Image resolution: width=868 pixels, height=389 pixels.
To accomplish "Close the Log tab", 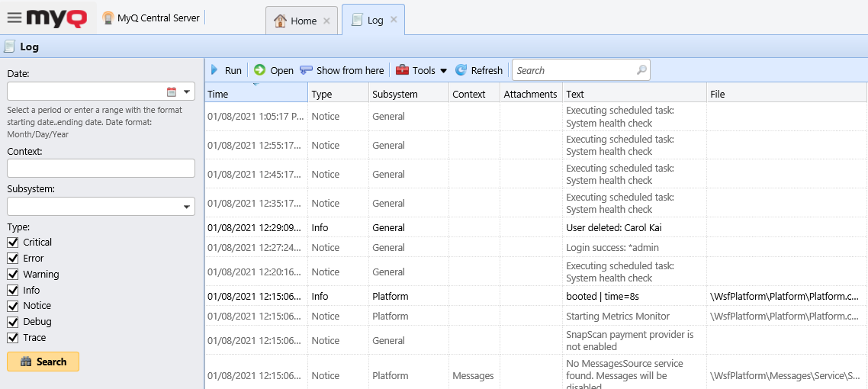I will pos(394,20).
